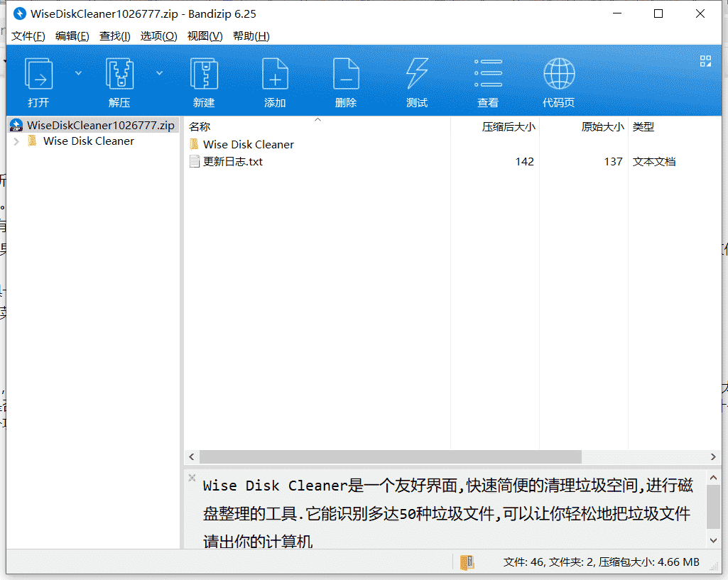Open the 视图(V) menu

click(205, 35)
